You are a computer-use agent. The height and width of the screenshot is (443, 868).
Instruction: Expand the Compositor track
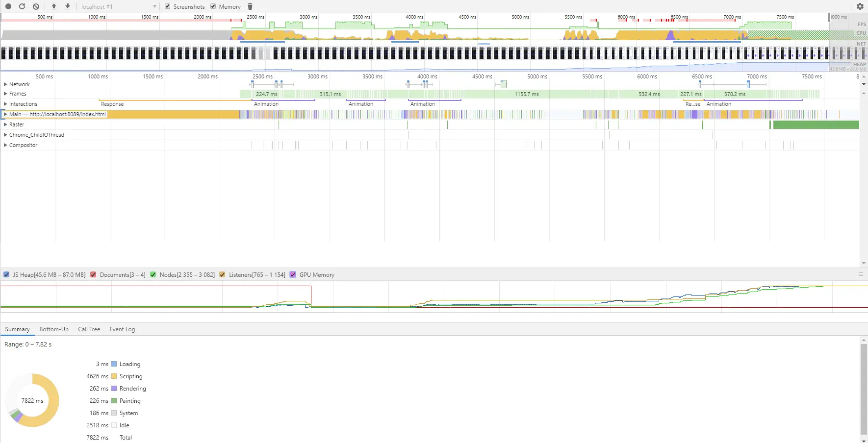pos(5,145)
